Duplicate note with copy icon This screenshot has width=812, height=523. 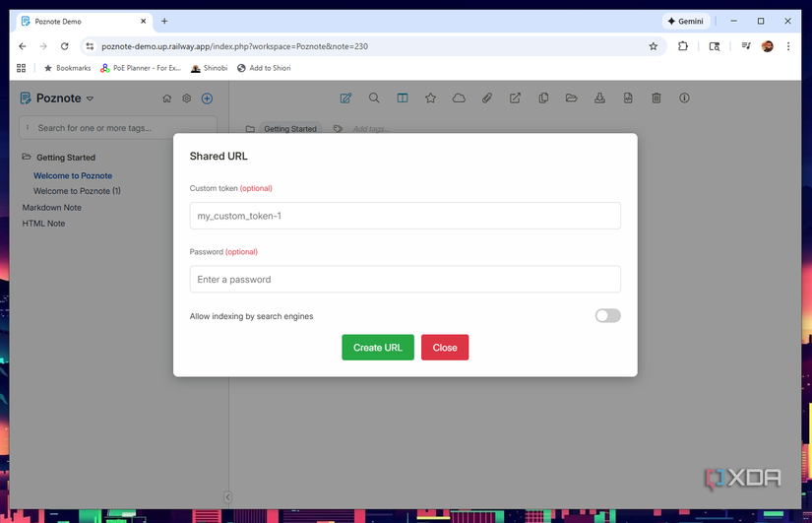[x=543, y=98]
